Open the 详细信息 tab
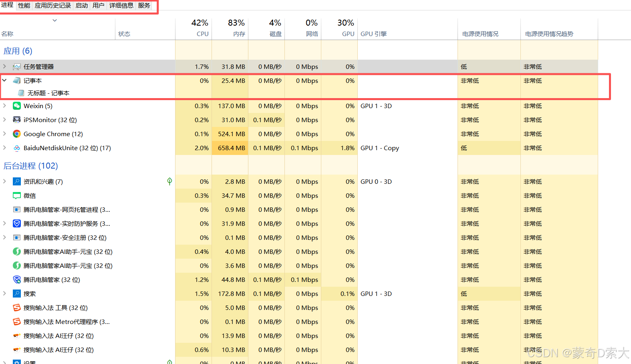The height and width of the screenshot is (364, 631). coord(121,6)
